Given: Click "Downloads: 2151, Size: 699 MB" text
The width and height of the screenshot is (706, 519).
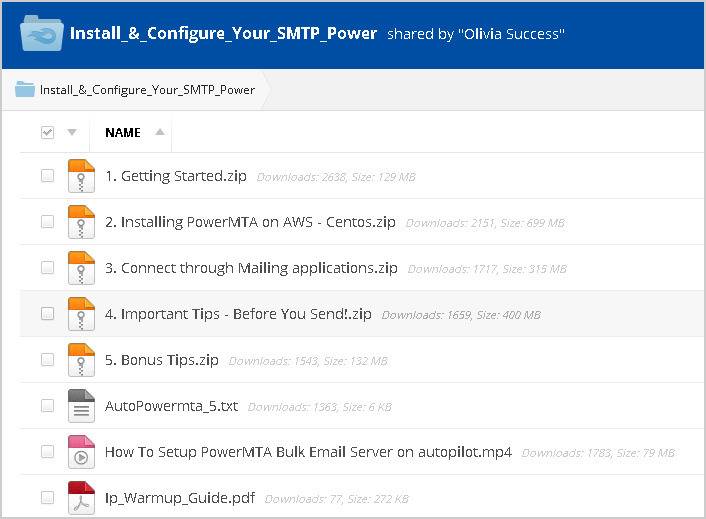Looking at the screenshot, I should click(x=485, y=223).
